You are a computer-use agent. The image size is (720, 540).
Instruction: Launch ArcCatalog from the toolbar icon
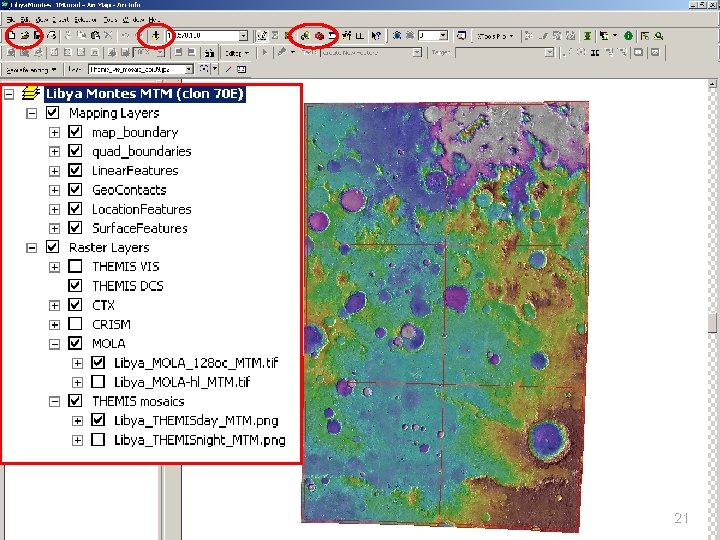click(x=304, y=35)
